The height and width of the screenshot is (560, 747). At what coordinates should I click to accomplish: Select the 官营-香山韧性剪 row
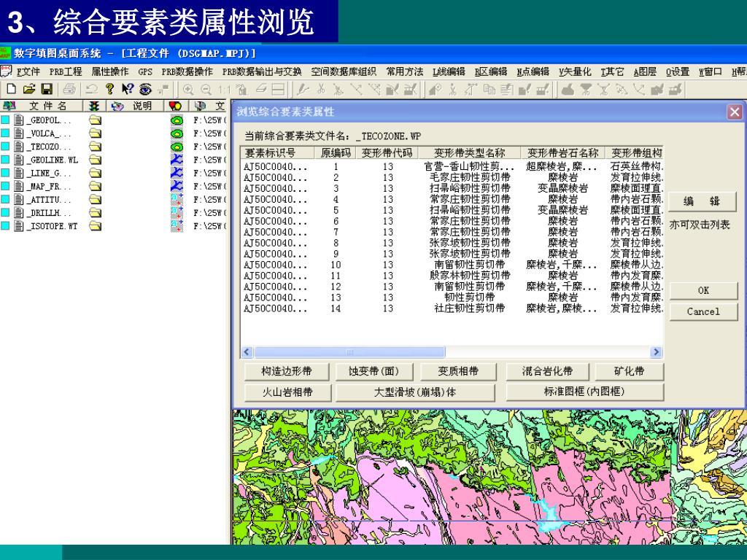coord(452,167)
